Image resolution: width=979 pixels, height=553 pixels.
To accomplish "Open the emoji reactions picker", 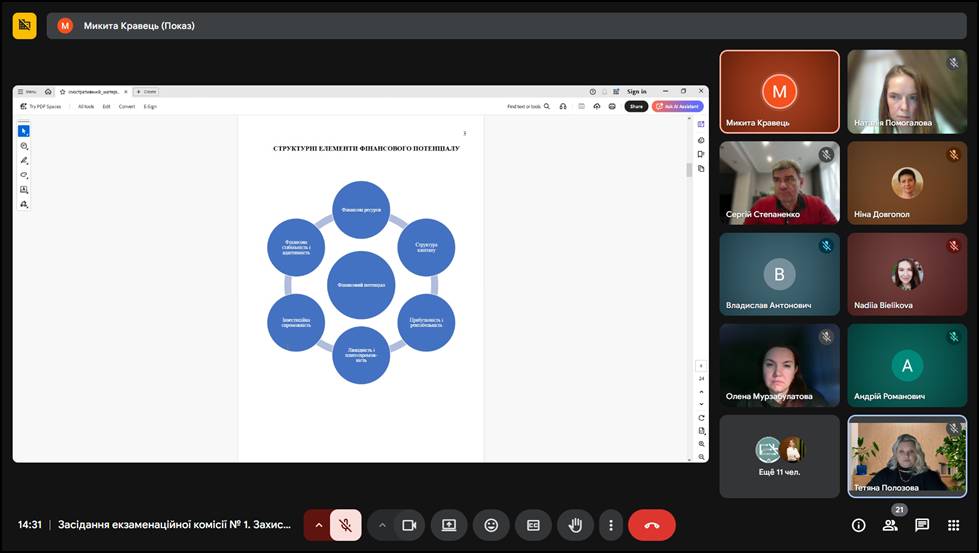I will click(x=491, y=525).
